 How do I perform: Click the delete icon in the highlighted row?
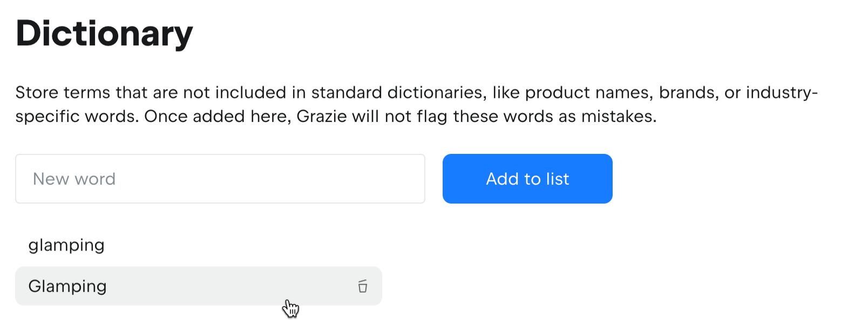(x=363, y=286)
